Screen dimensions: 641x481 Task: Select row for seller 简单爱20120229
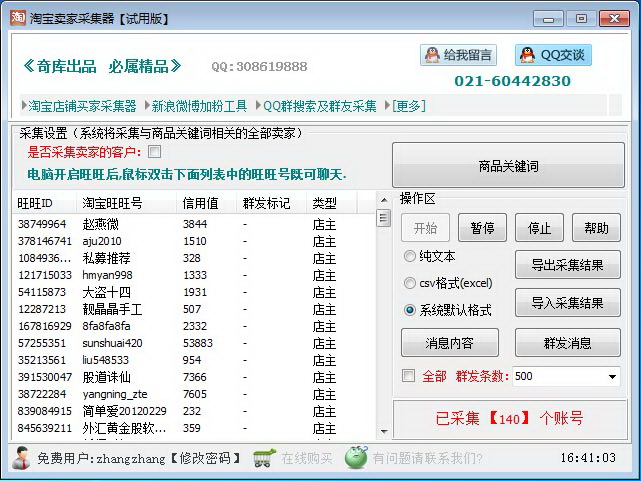(x=194, y=411)
